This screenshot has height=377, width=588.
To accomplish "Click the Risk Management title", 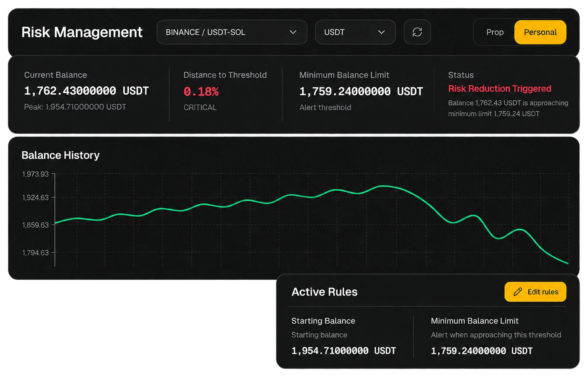I will 82,32.
